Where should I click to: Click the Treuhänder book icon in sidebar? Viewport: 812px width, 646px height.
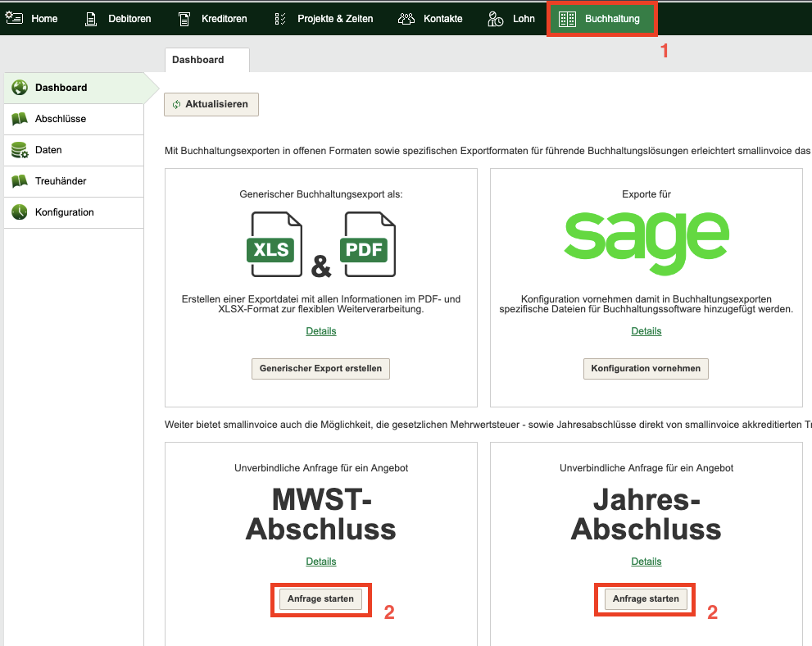click(20, 181)
